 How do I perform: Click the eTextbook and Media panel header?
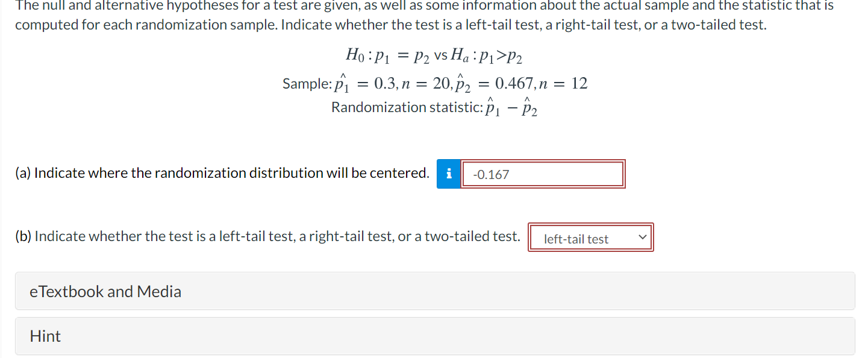[105, 291]
